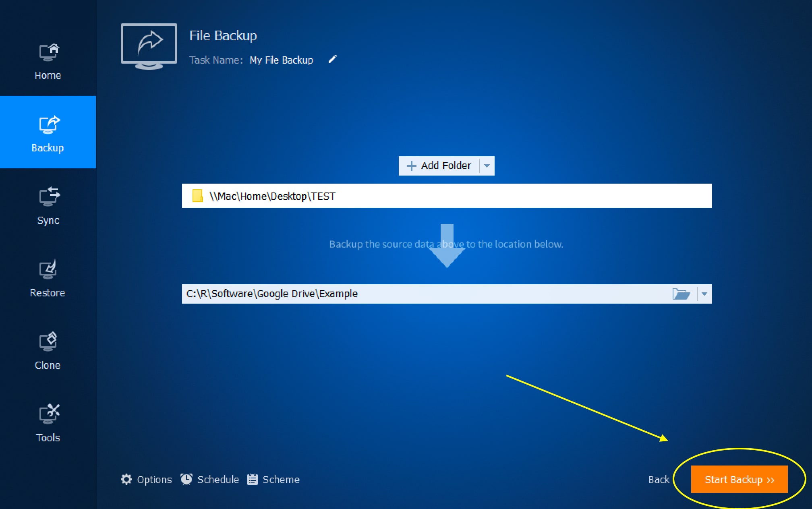Viewport: 812px width, 509px height.
Task: Click the Add Folder button
Action: 439,166
